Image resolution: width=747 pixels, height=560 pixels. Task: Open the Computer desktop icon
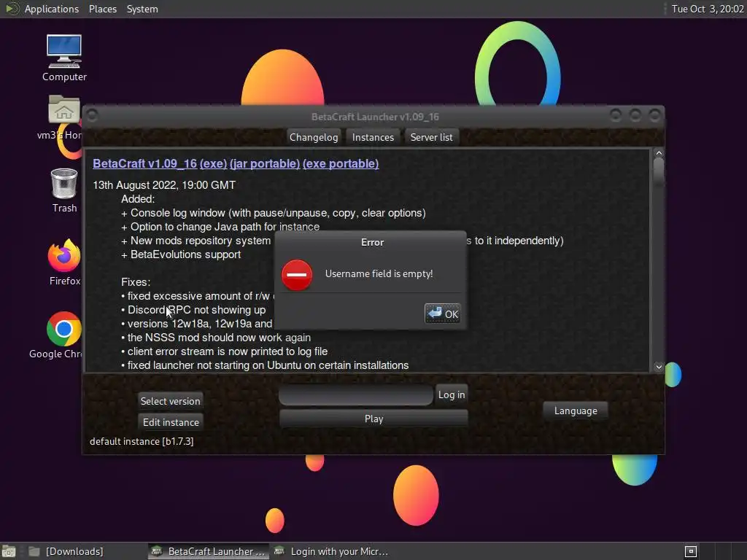pyautogui.click(x=64, y=58)
